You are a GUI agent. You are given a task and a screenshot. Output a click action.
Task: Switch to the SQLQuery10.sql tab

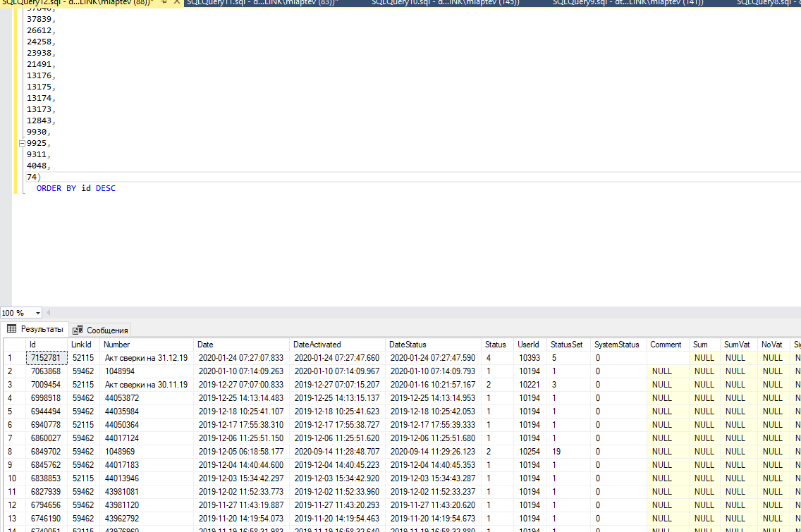tap(445, 3)
